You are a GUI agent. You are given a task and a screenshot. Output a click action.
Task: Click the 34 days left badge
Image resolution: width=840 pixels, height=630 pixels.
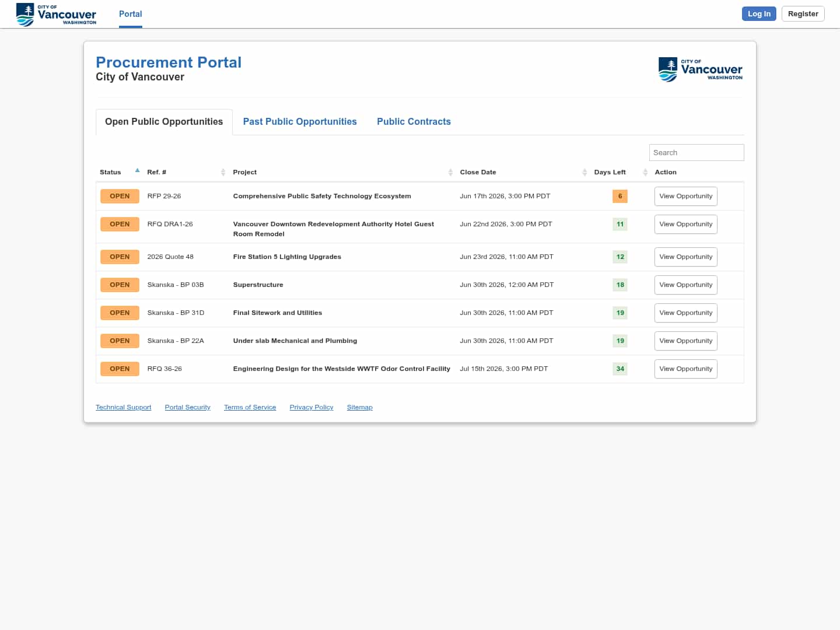point(620,369)
